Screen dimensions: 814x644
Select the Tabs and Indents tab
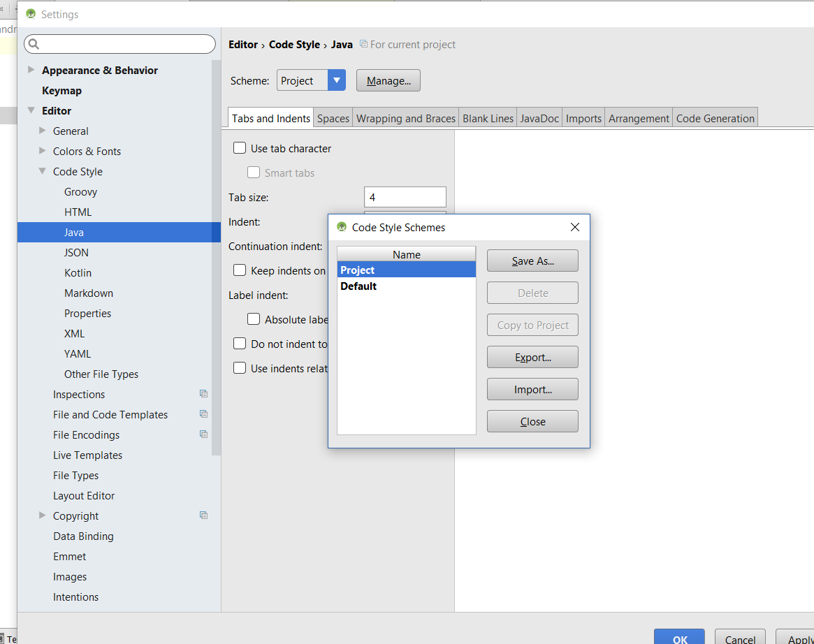(271, 118)
